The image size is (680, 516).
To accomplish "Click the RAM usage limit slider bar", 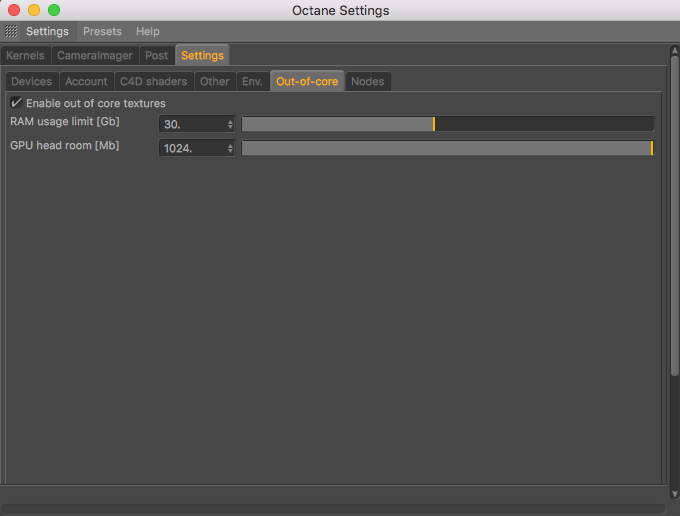I will coord(448,124).
